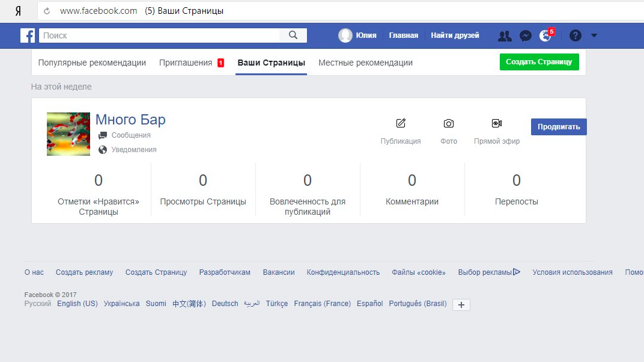Screen dimensions: 644x362
Task: Select Местные рекомендации tab
Action: 365,63
